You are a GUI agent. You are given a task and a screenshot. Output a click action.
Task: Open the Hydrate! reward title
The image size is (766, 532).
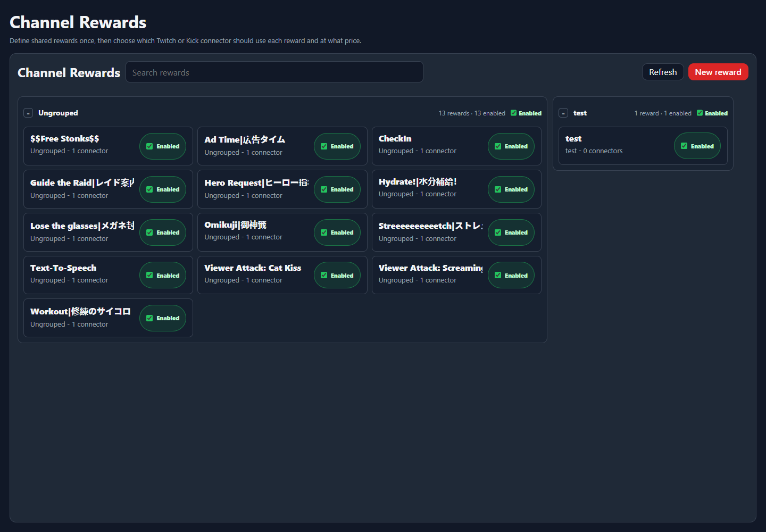[418, 181]
